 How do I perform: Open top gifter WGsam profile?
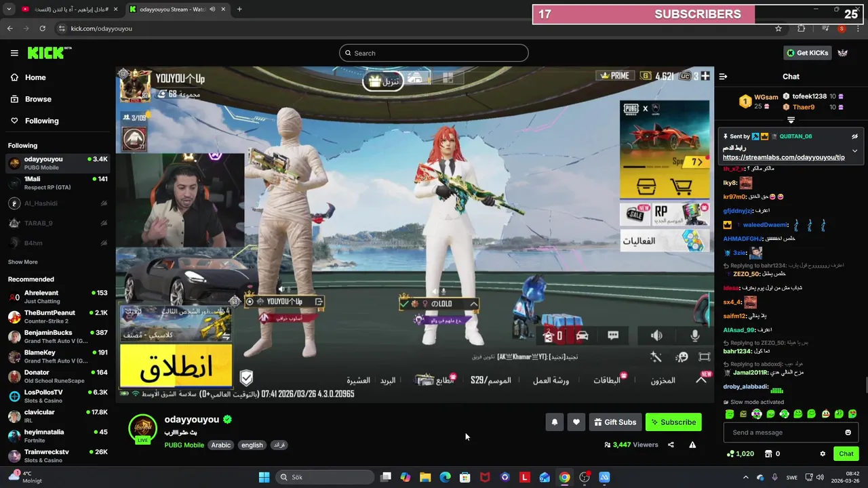(766, 97)
